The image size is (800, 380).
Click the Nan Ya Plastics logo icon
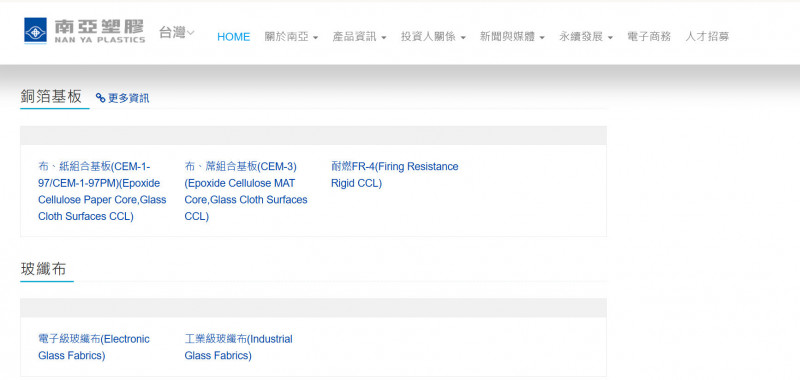35,30
